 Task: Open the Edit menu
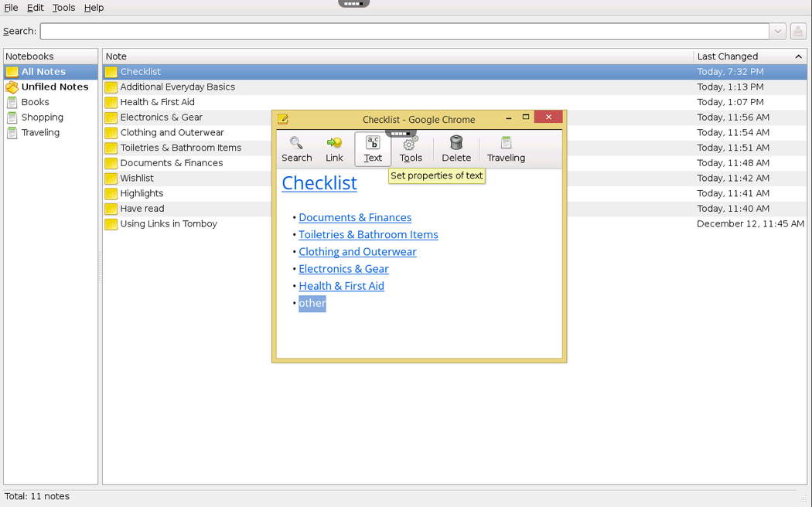coord(36,8)
